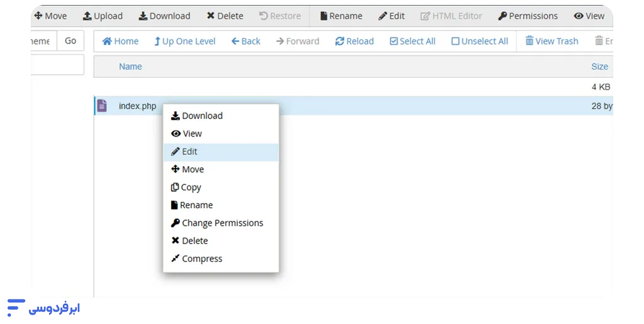Select Compress in the context menu
Image resolution: width=644 pixels, height=324 pixels.
point(202,259)
